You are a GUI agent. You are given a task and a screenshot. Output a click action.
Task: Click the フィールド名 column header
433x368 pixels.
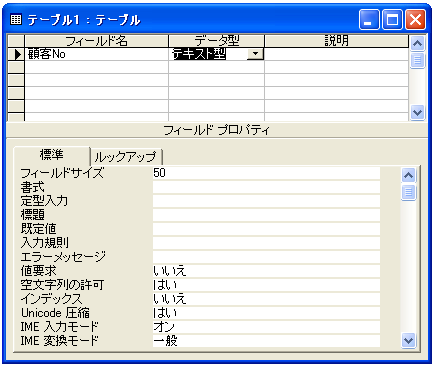click(96, 41)
